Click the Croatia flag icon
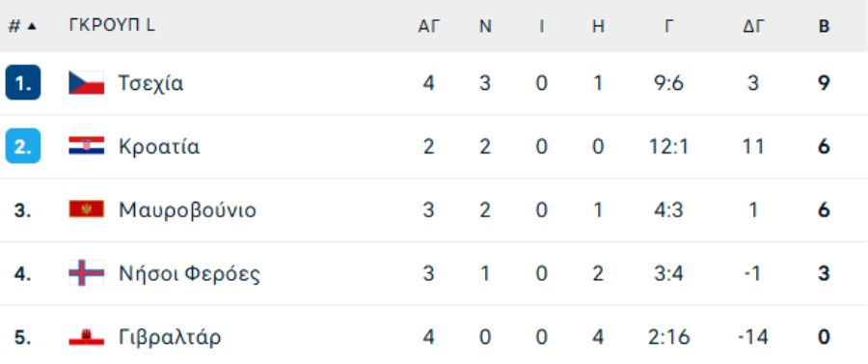Screen dimensions: 868x364 point(87,146)
